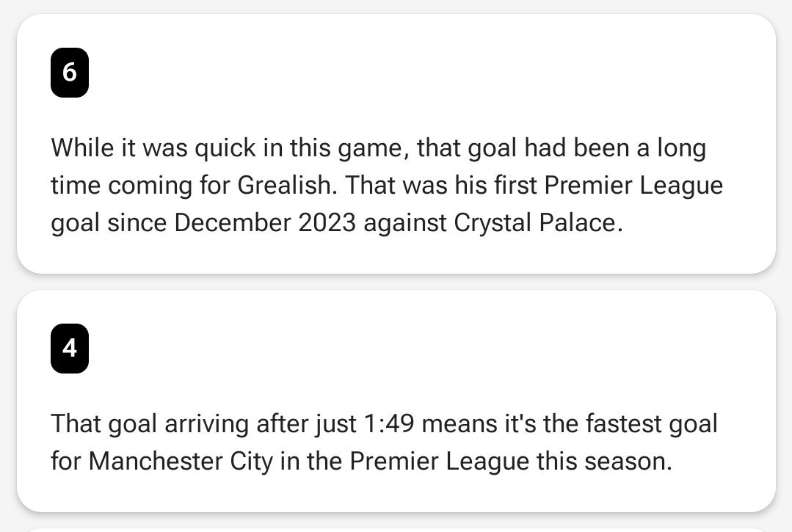The width and height of the screenshot is (792, 532).
Task: Click the black minute badge showing 4
Action: pyautogui.click(x=70, y=349)
